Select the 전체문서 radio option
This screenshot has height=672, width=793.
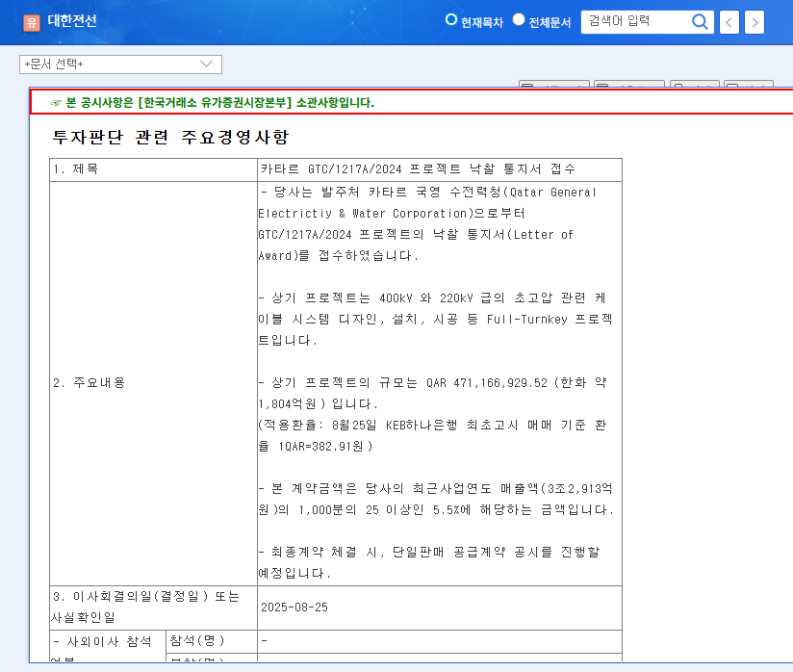pos(518,18)
